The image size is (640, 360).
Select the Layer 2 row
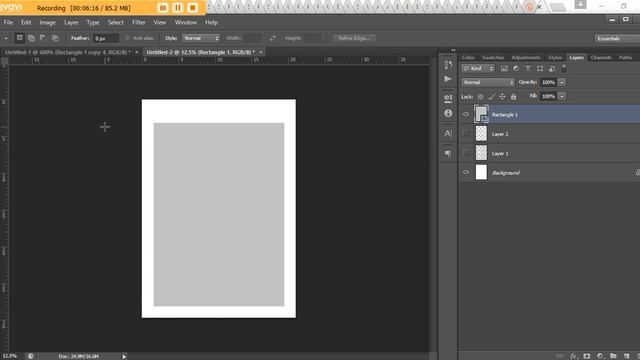coord(549,134)
